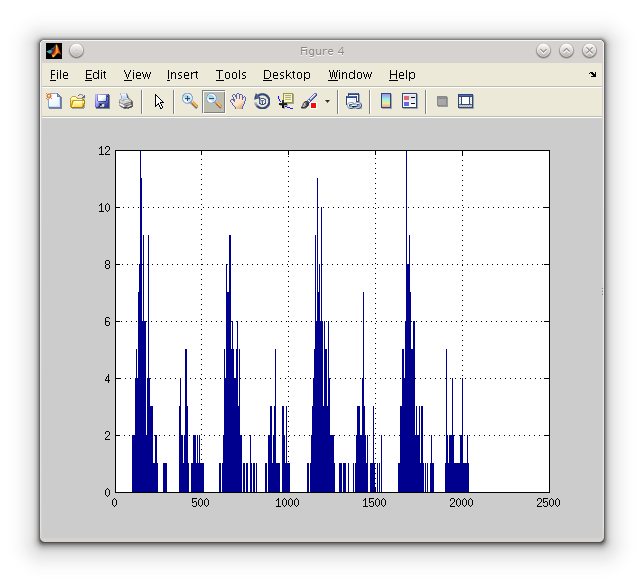The width and height of the screenshot is (644, 582).
Task: Open the Tools menu
Action: (x=230, y=75)
